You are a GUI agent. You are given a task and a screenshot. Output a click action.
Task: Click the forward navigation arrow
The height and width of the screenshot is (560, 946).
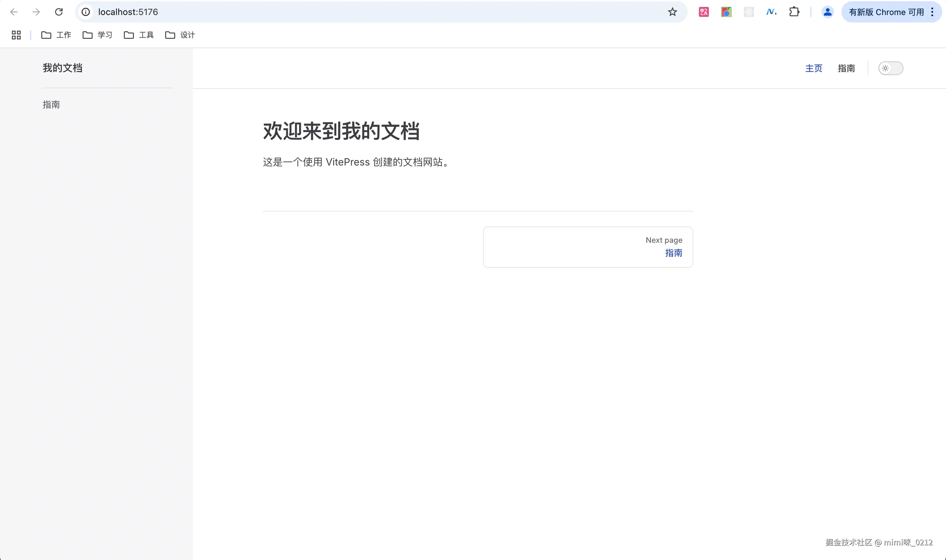point(36,12)
